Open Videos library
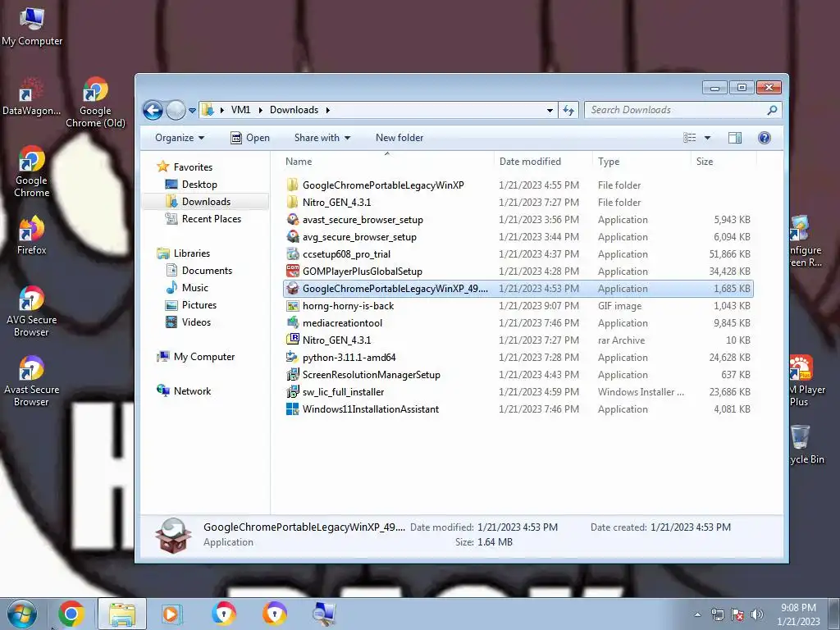 (196, 322)
